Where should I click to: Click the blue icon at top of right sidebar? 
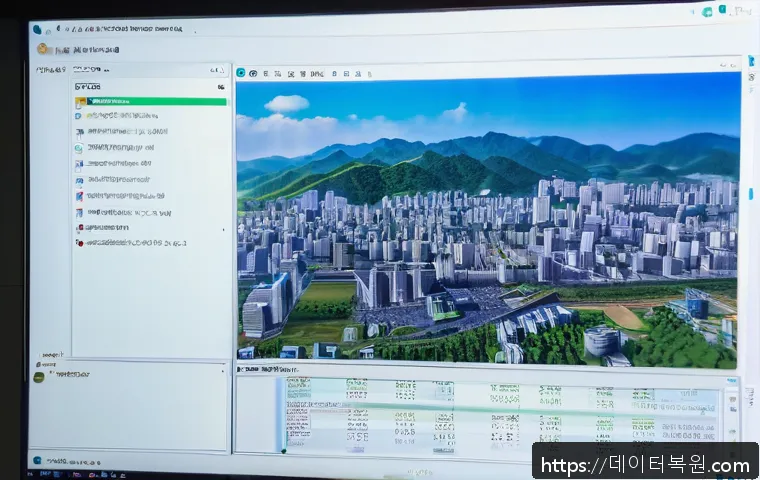pyautogui.click(x=750, y=62)
